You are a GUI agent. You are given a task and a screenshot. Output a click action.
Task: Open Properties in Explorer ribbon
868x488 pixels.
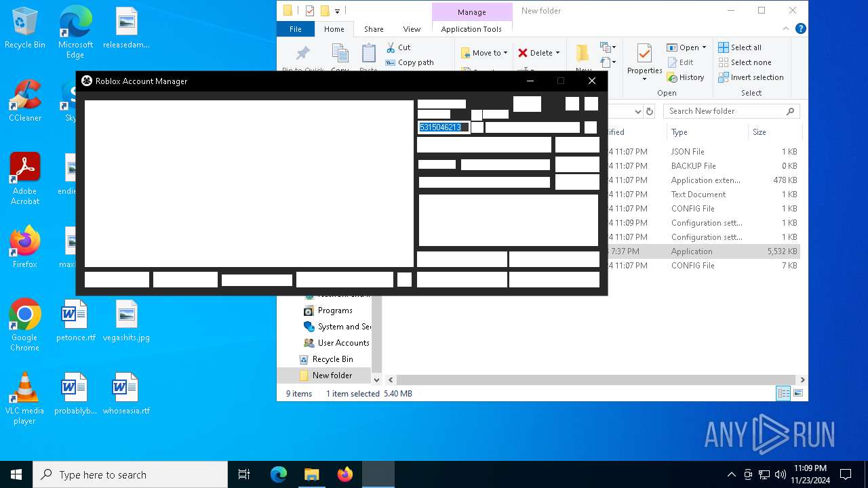click(x=644, y=61)
